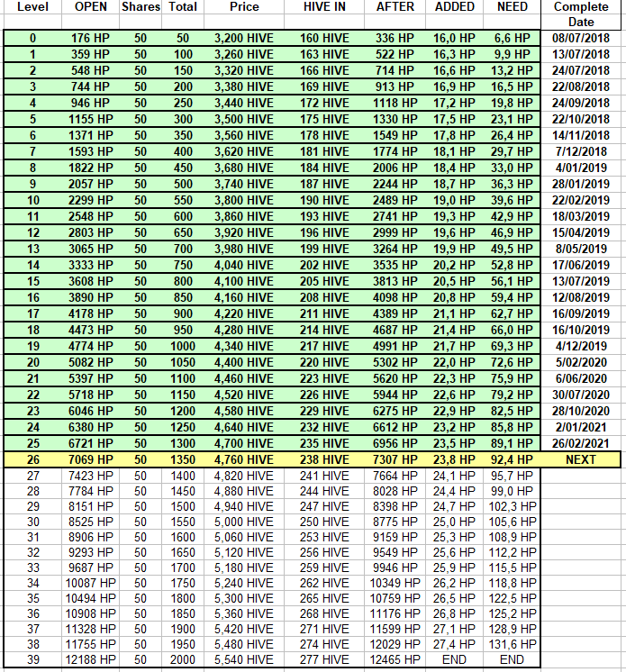
Task: Click the 4,820 HIVE price cell
Action: tap(244, 477)
